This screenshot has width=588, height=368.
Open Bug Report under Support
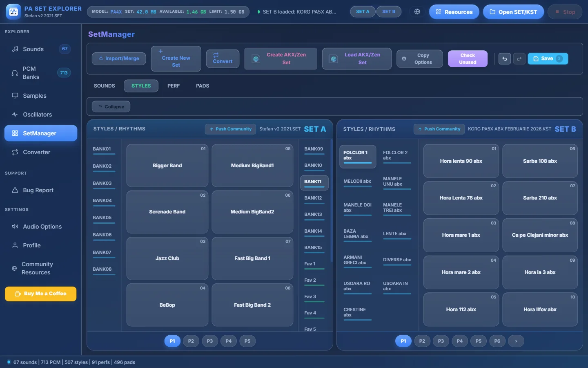coord(41,190)
